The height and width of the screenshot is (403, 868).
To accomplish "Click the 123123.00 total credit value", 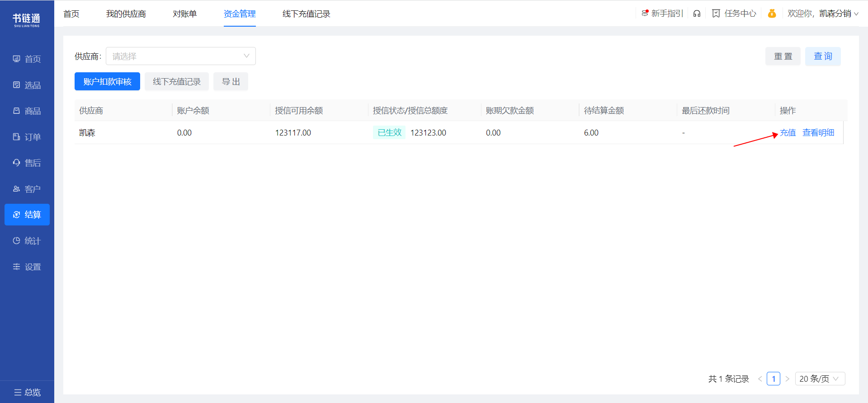I will point(428,133).
